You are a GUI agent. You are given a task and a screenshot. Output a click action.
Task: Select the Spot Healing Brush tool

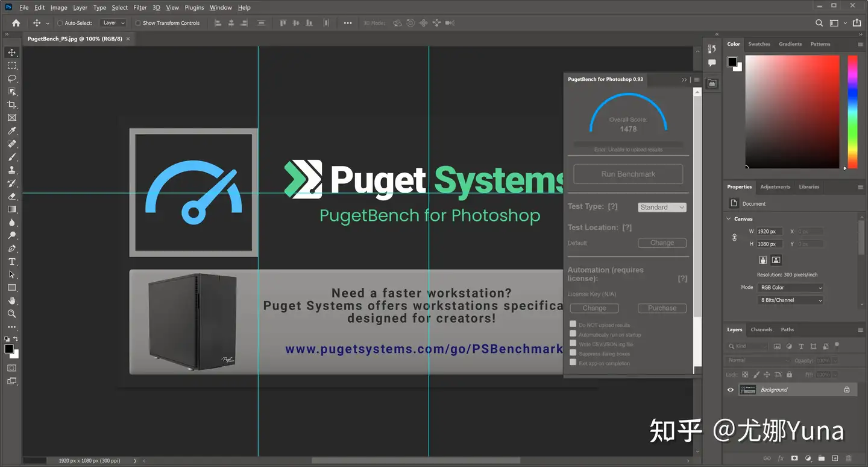pyautogui.click(x=11, y=144)
